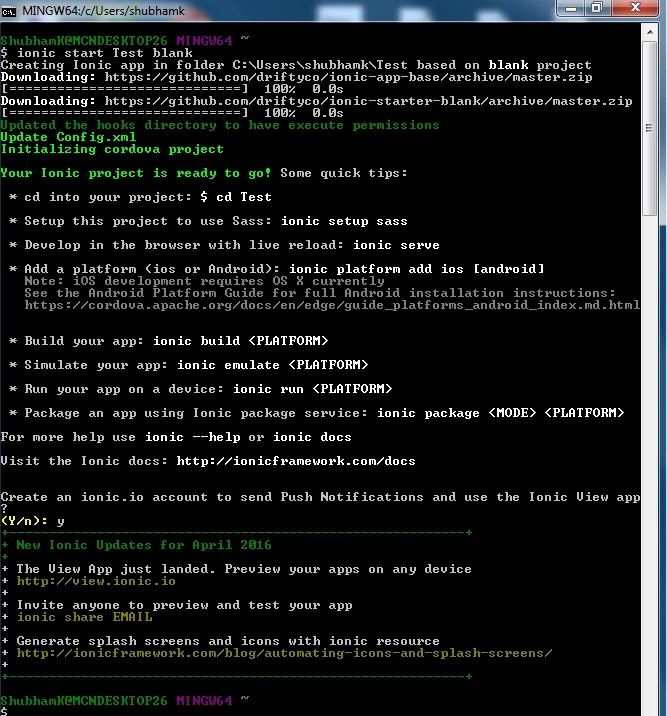Click 'For more help use ionic --help' line
667x716 pixels.
pos(176,437)
